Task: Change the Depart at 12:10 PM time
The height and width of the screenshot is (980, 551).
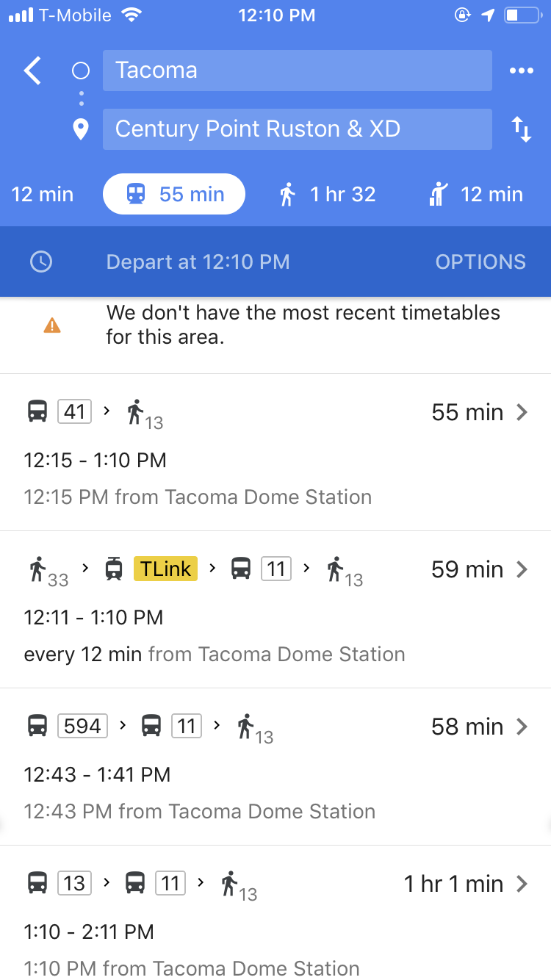Action: (x=198, y=262)
